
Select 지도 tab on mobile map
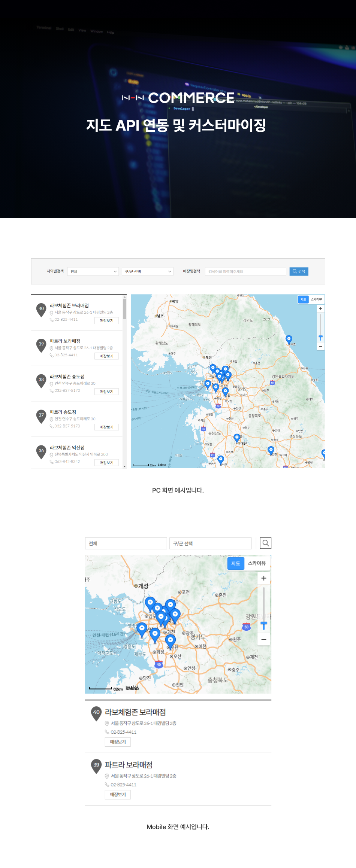[x=236, y=563]
